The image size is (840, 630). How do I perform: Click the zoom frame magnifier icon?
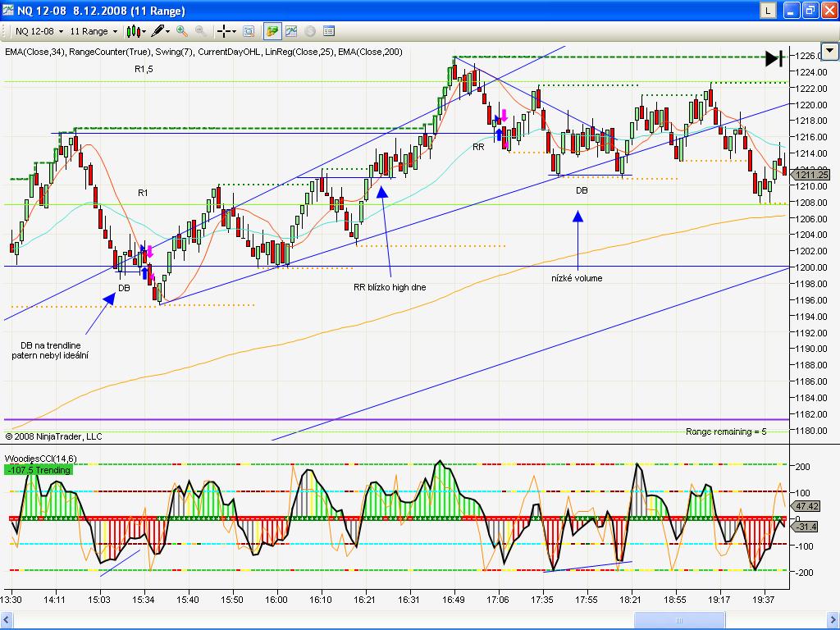(249, 31)
